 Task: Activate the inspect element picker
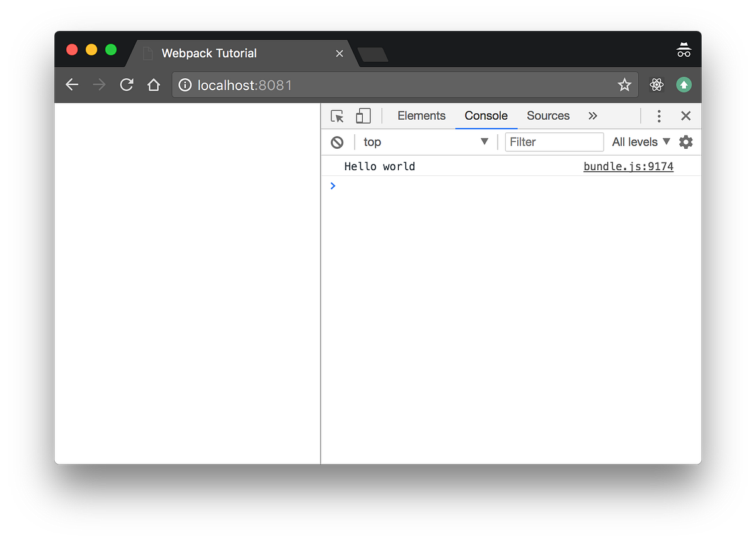[337, 116]
